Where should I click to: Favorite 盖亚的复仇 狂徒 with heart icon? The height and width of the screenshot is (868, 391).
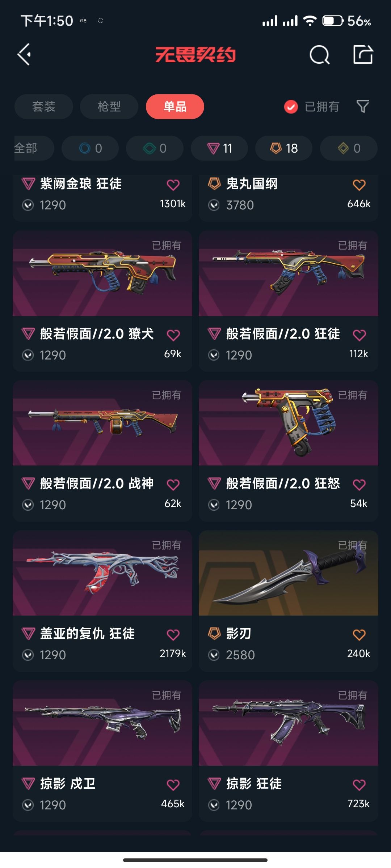click(x=173, y=635)
